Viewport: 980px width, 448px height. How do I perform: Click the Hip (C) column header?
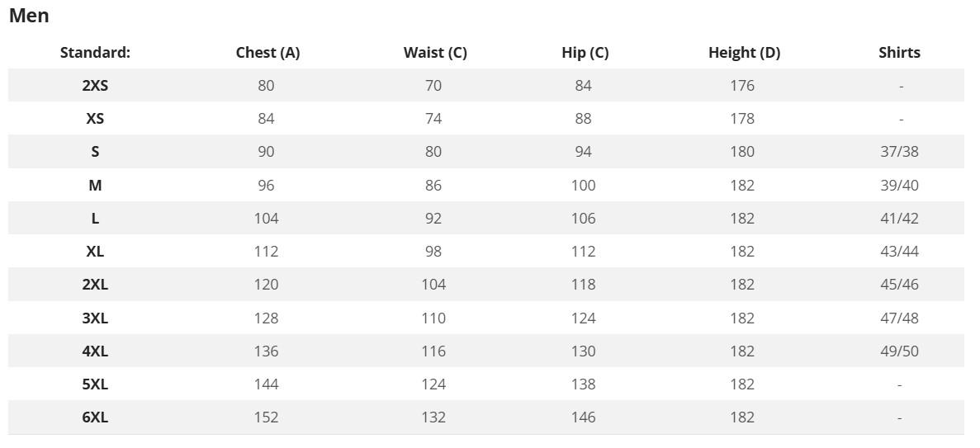pyautogui.click(x=585, y=53)
